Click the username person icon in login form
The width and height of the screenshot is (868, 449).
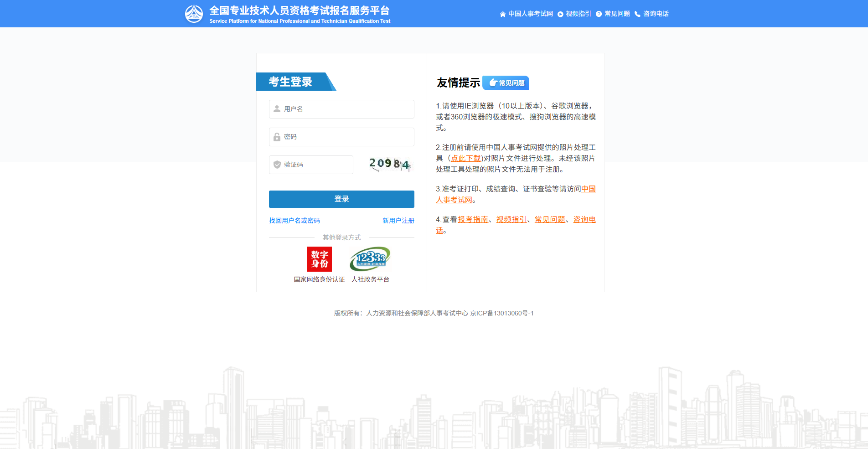click(x=276, y=109)
